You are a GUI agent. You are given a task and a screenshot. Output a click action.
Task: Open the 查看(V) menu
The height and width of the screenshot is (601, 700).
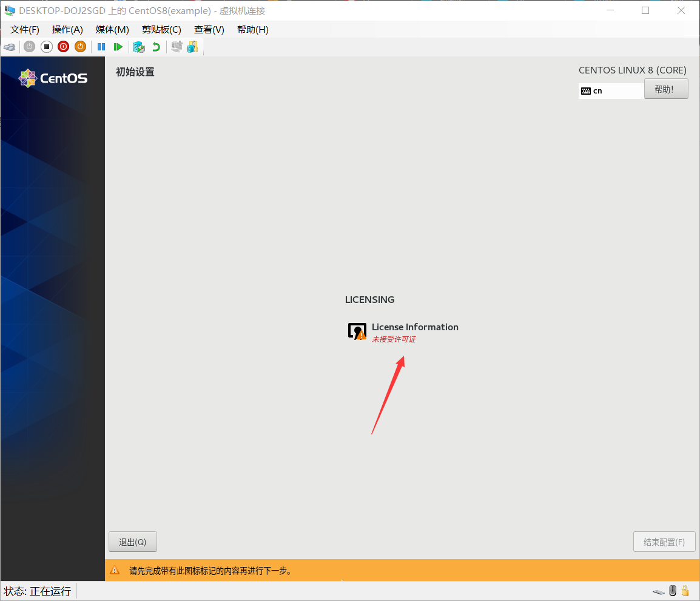click(209, 30)
